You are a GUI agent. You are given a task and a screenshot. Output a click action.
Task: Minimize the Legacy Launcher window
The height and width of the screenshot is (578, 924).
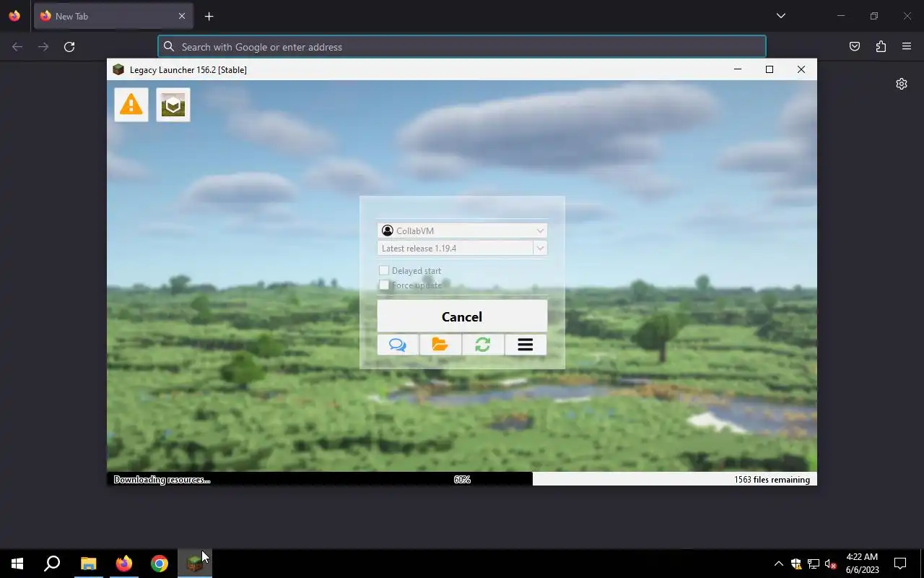[x=738, y=69]
